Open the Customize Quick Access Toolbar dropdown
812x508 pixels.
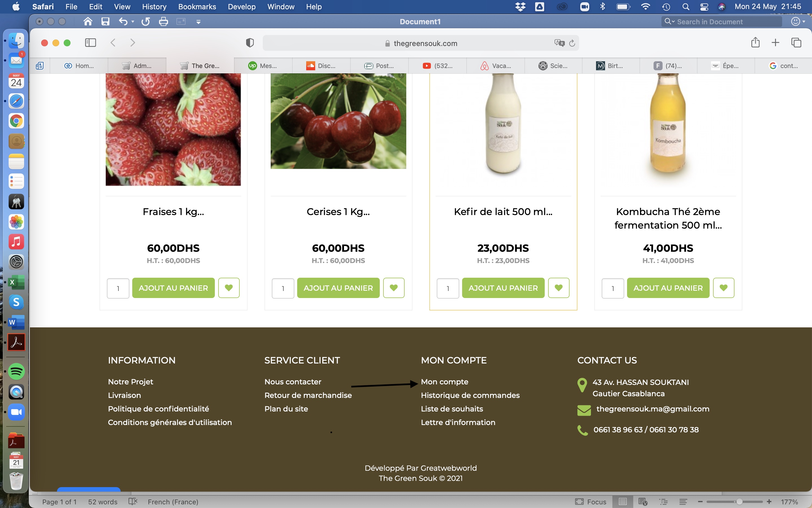point(198,22)
